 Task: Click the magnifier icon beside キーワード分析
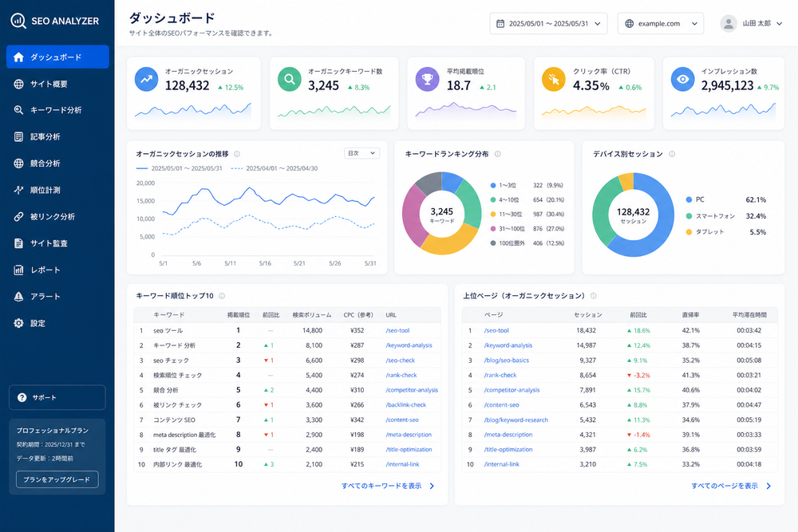coord(19,110)
